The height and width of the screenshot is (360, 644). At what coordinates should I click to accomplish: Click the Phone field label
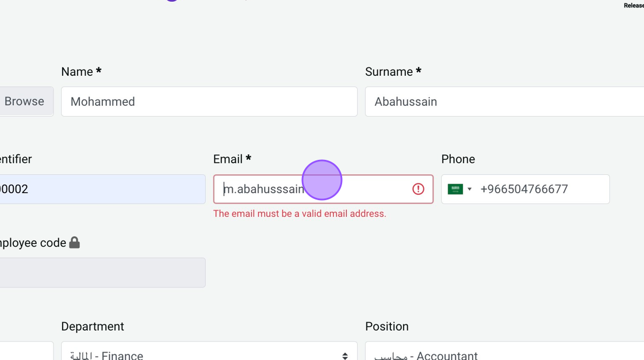(x=458, y=159)
